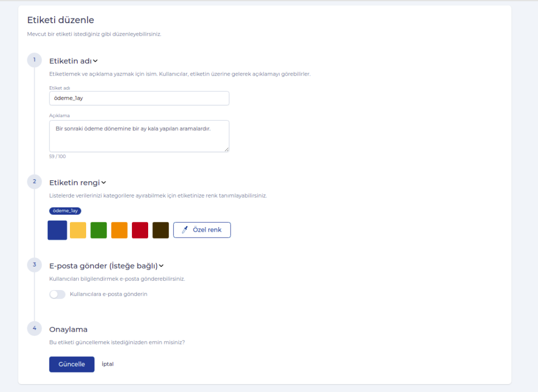Click the İptal link
The image size is (538, 392).
tap(108, 364)
